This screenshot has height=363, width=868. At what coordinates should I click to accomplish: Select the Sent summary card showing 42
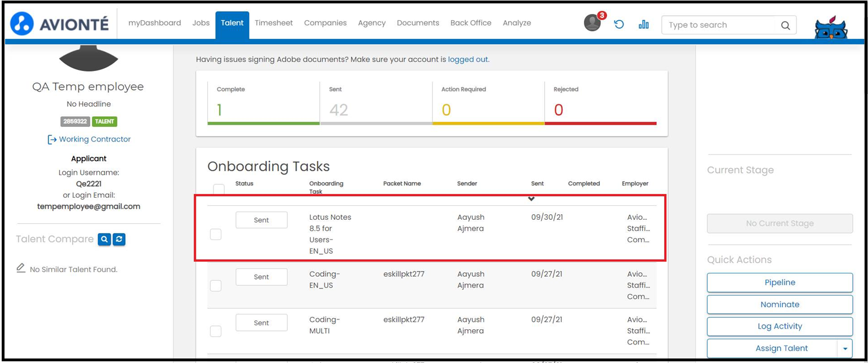[x=376, y=103]
